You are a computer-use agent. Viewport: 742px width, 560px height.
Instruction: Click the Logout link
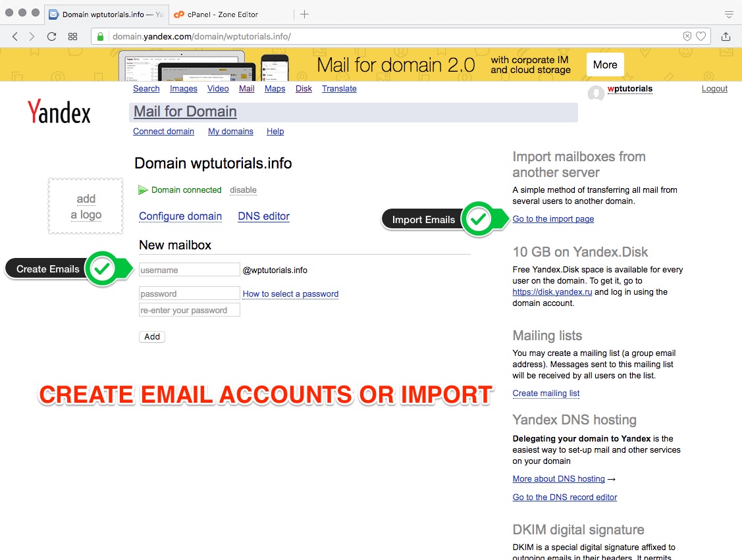(714, 88)
